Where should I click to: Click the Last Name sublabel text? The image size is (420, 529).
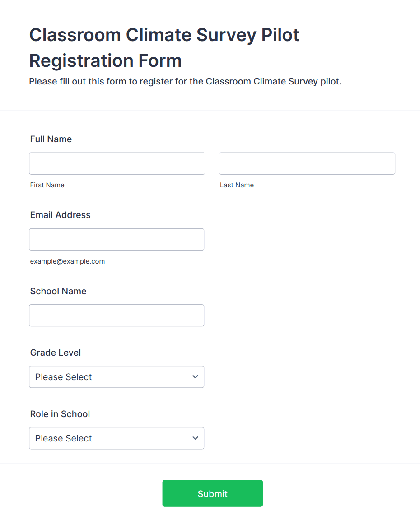237,185
